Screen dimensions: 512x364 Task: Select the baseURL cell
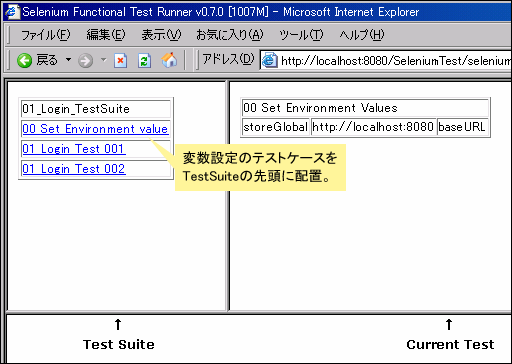[463, 127]
